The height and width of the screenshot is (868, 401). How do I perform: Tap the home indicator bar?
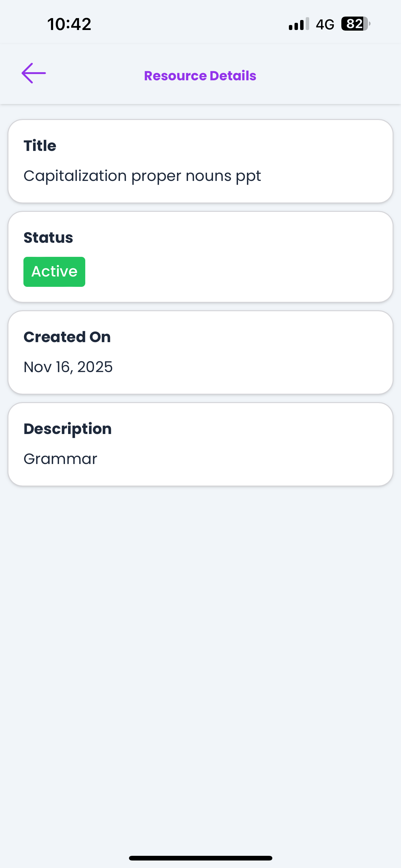coord(200,858)
